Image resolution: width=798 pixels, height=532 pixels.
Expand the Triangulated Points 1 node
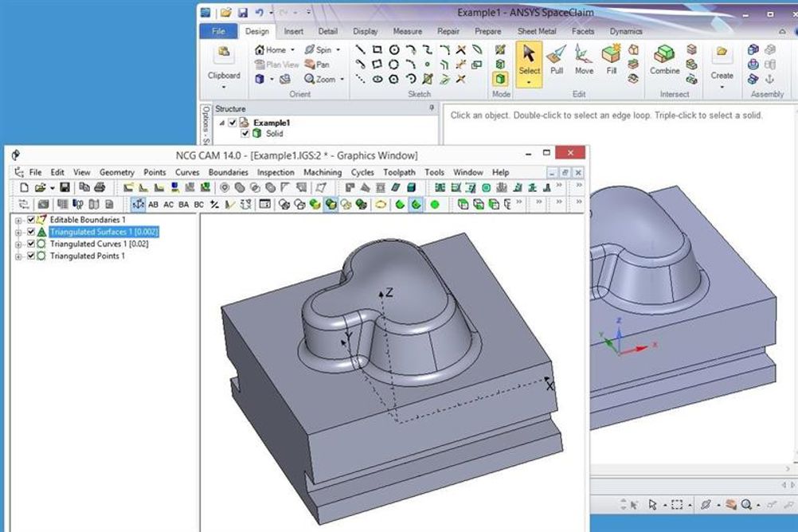pos(18,256)
